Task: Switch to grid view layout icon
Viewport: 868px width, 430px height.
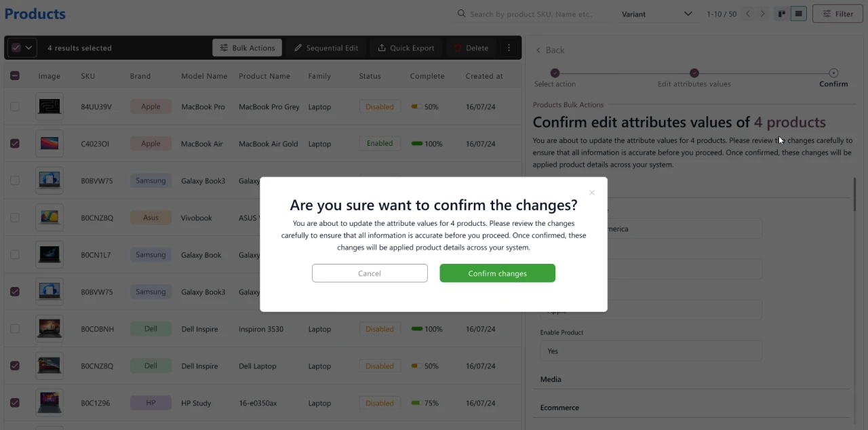Action: tap(782, 14)
